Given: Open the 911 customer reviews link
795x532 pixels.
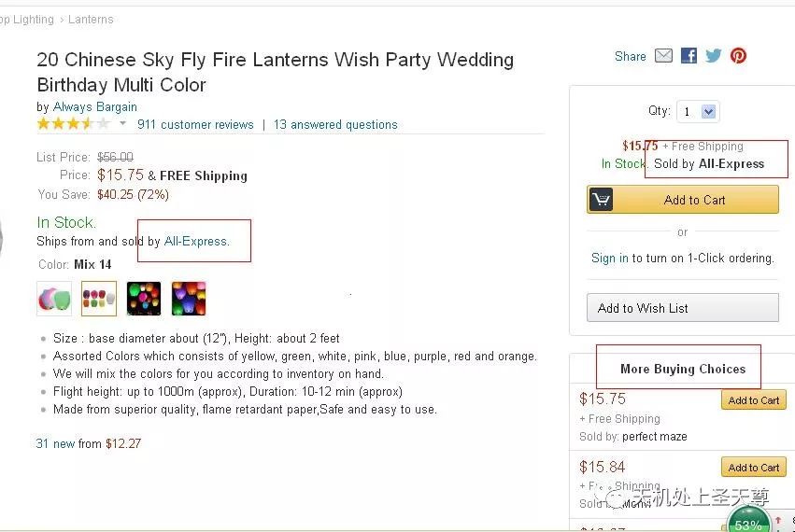Looking at the screenshot, I should click(195, 124).
